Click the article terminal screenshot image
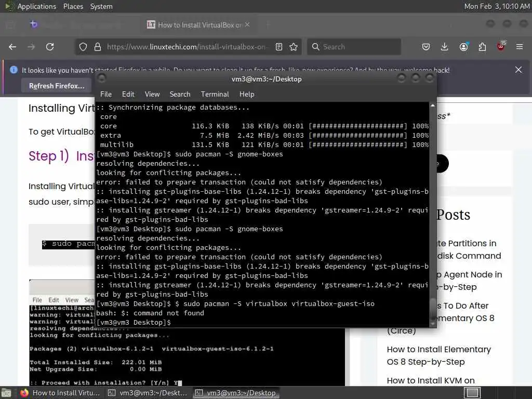This screenshot has width=532, height=399. [187, 357]
